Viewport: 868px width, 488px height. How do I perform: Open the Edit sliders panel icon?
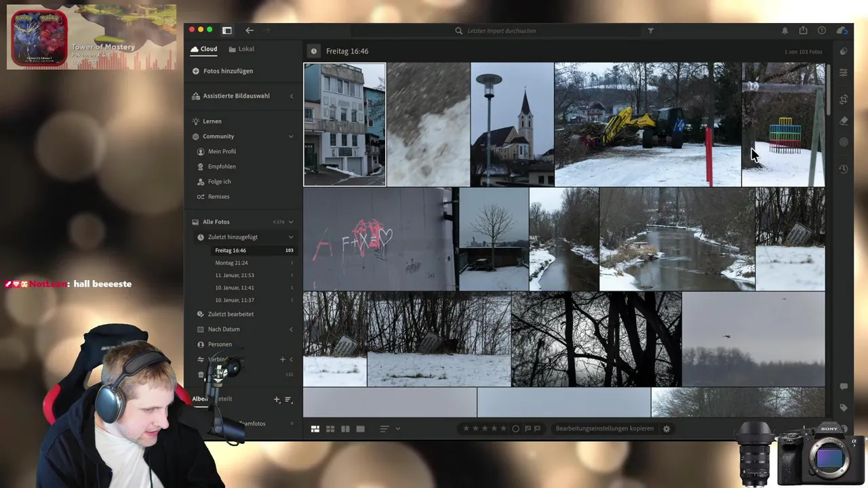click(844, 73)
